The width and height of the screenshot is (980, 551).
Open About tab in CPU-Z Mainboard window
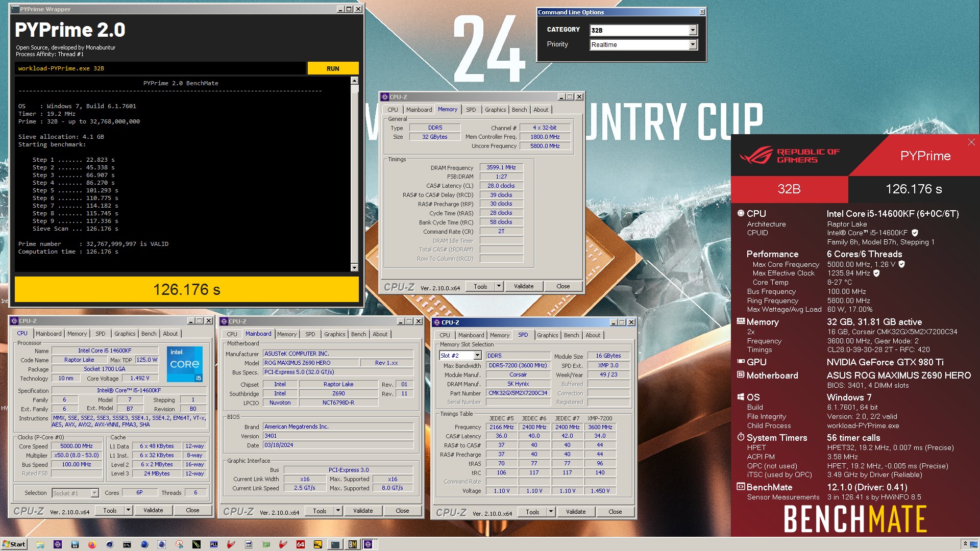tap(380, 334)
